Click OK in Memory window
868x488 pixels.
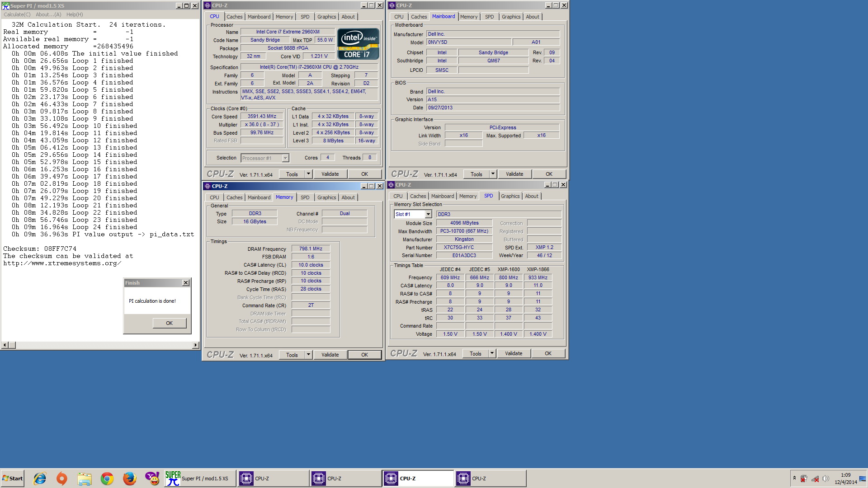click(x=364, y=355)
